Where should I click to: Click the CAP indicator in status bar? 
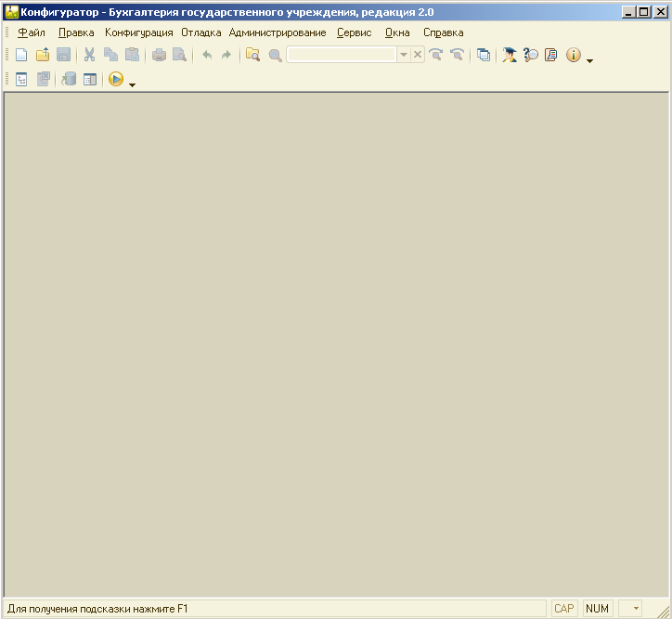(x=564, y=608)
